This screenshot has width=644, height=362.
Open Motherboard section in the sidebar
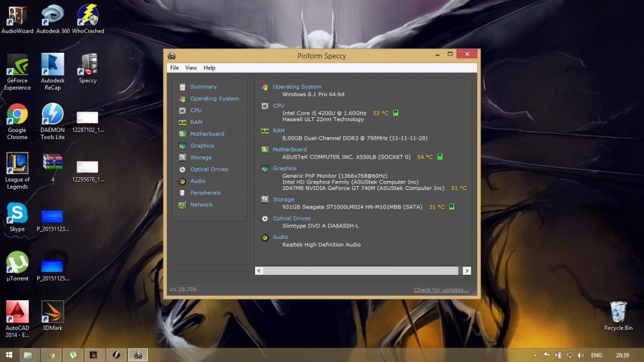(207, 134)
